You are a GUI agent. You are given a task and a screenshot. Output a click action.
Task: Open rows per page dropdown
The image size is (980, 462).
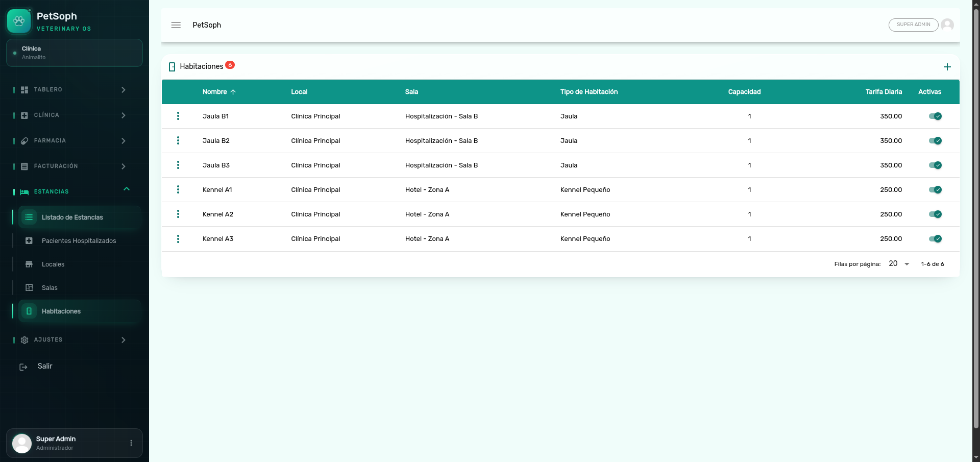pyautogui.click(x=899, y=264)
